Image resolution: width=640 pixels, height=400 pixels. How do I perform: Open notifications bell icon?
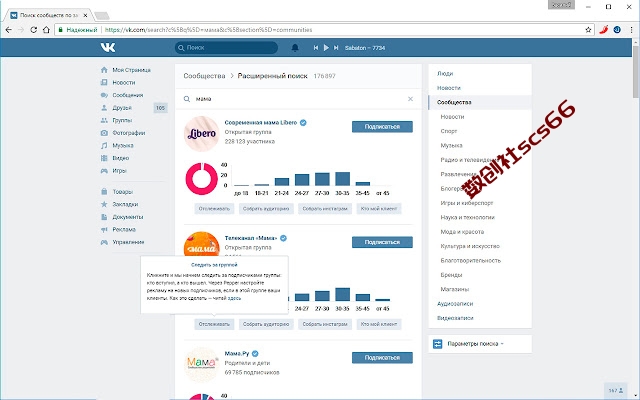pos(295,48)
